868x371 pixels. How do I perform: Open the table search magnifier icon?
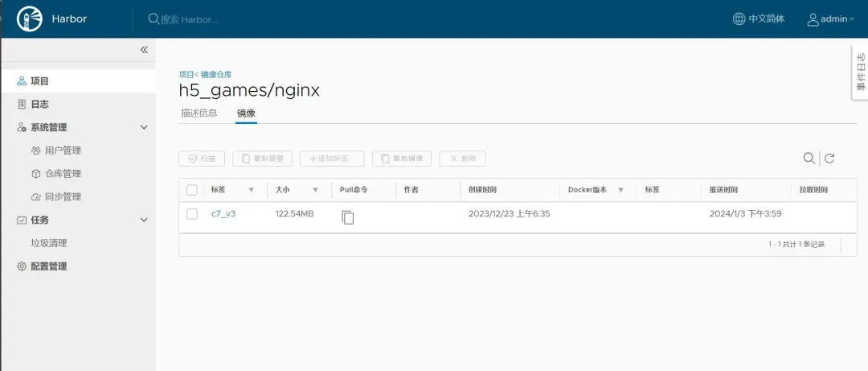coord(809,159)
